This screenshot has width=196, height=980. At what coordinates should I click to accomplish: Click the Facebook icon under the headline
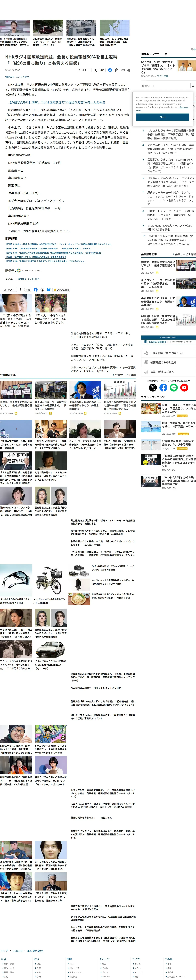tap(110, 70)
